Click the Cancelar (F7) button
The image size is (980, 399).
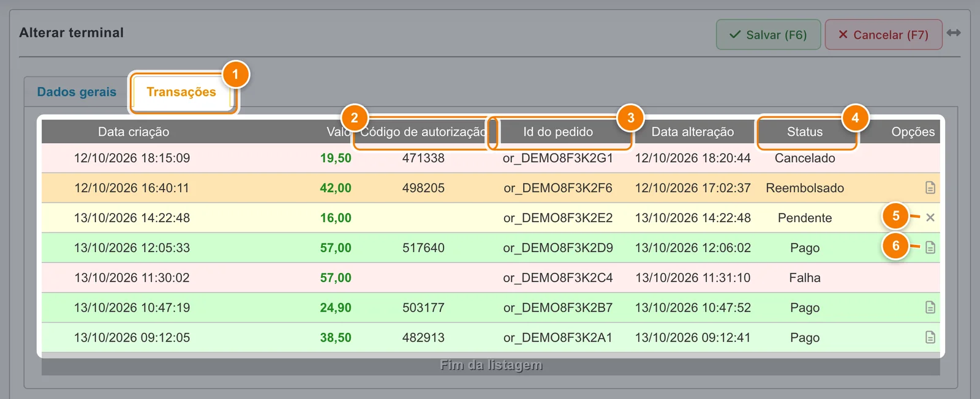point(883,35)
